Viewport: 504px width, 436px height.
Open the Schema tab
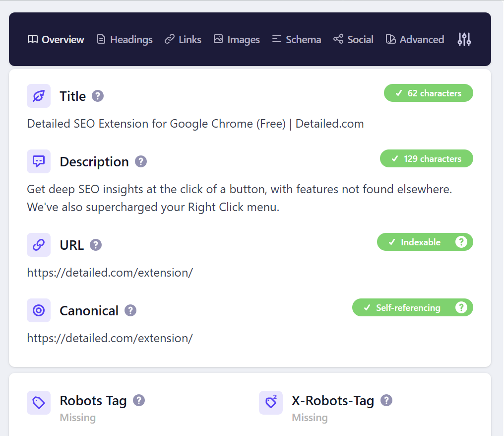click(x=296, y=40)
